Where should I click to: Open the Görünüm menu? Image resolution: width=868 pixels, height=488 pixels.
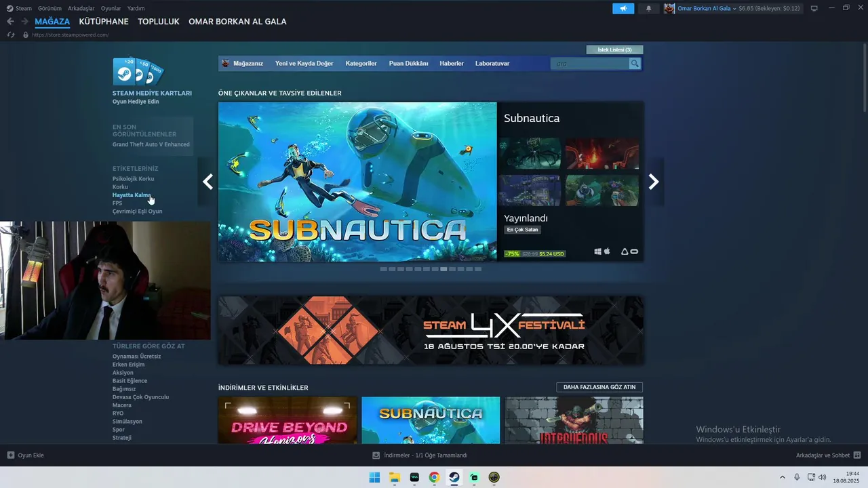click(x=50, y=8)
